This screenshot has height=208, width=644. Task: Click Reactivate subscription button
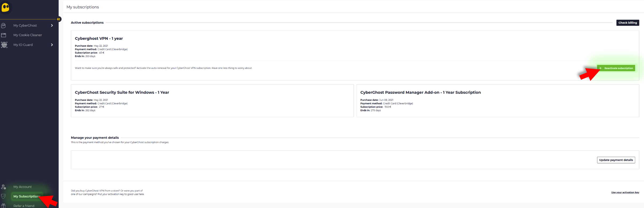(x=616, y=68)
